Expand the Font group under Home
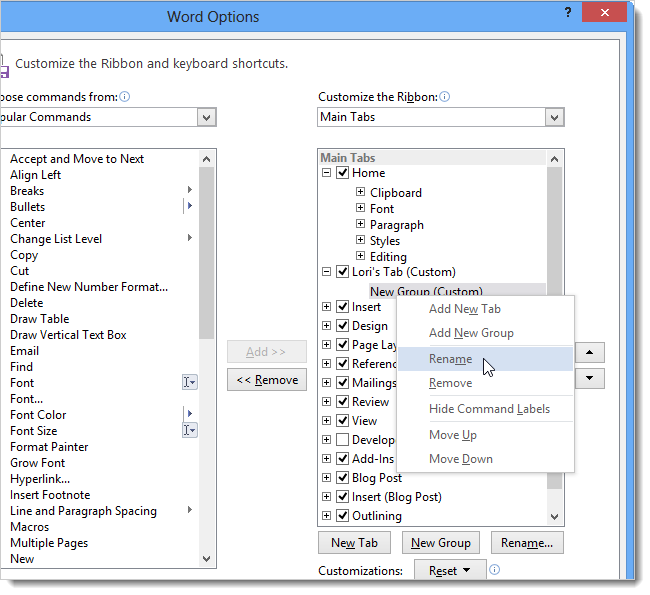Viewport: 650px width, 595px height. (x=360, y=208)
